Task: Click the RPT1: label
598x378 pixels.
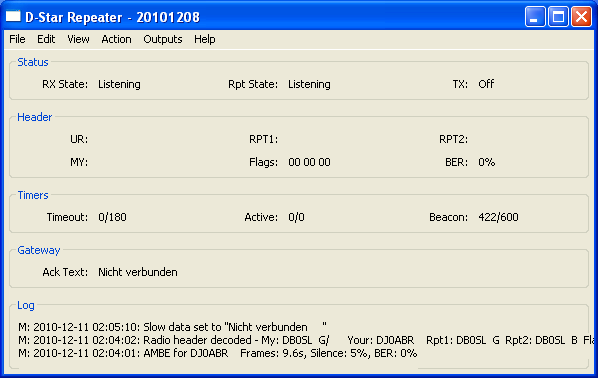Action: (264, 139)
